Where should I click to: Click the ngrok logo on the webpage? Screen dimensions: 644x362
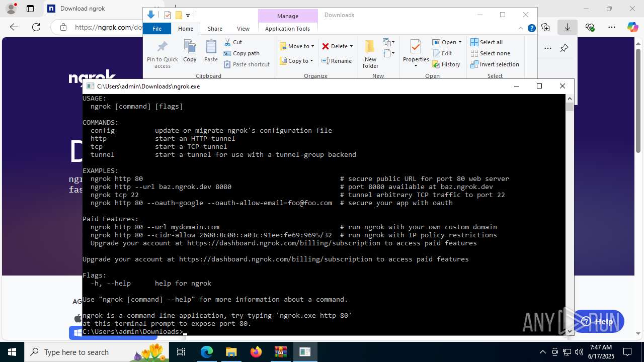point(93,78)
